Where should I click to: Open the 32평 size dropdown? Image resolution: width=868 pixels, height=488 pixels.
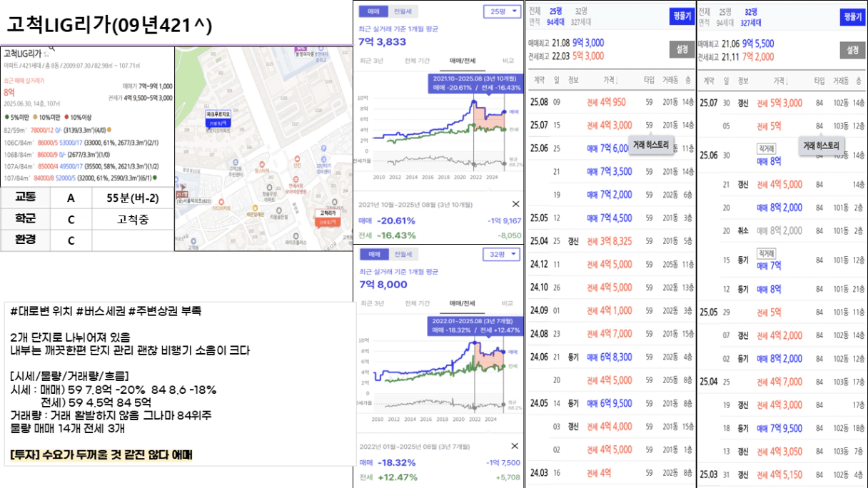(502, 254)
